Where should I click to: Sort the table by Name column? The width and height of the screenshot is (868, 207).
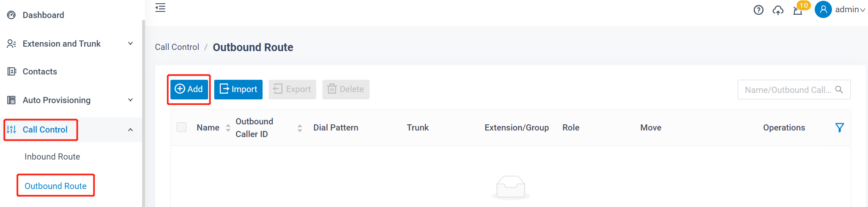pyautogui.click(x=228, y=128)
